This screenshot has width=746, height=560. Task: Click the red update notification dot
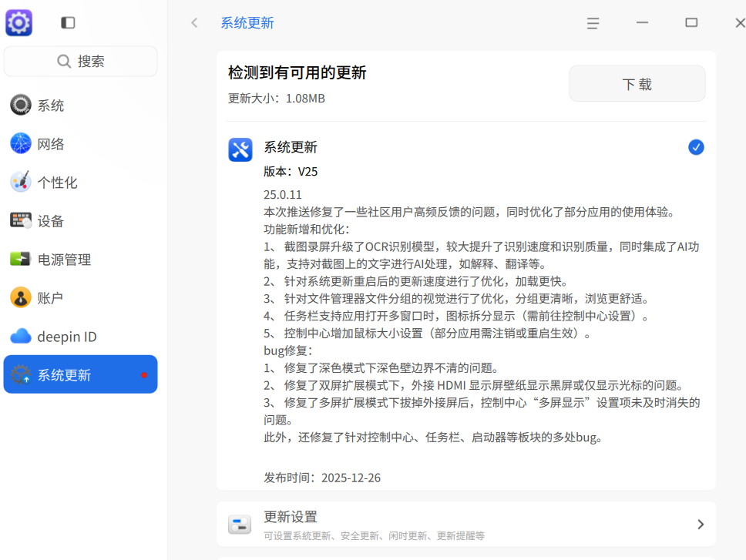click(x=144, y=375)
